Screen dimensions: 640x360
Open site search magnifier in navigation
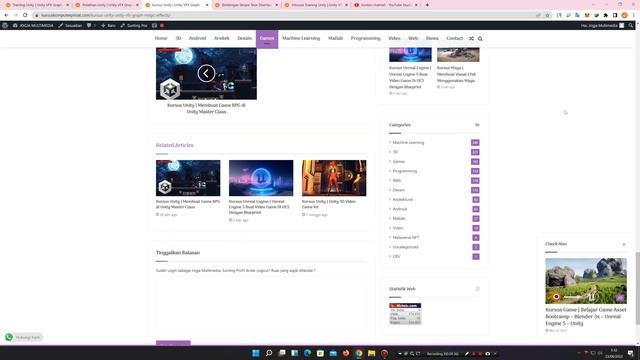tap(480, 38)
